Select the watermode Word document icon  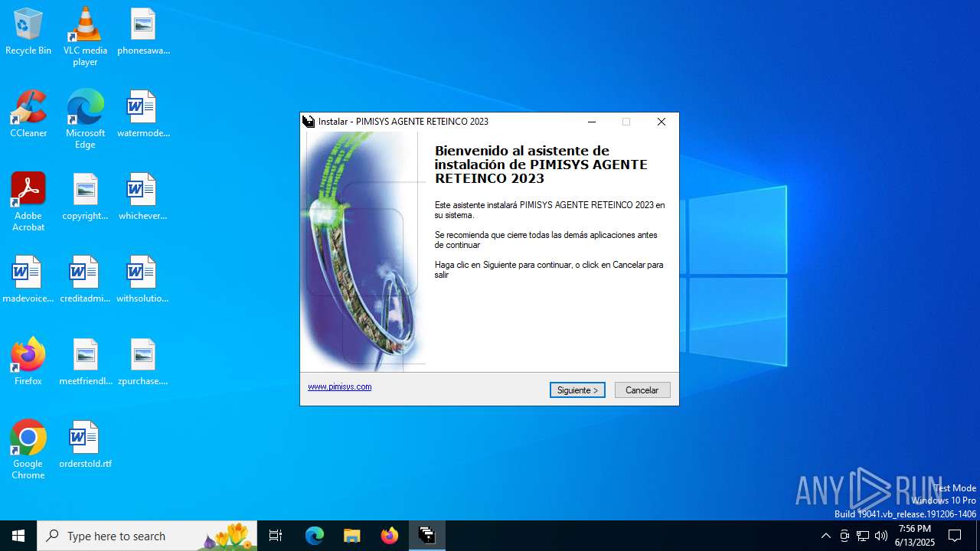coord(143,114)
